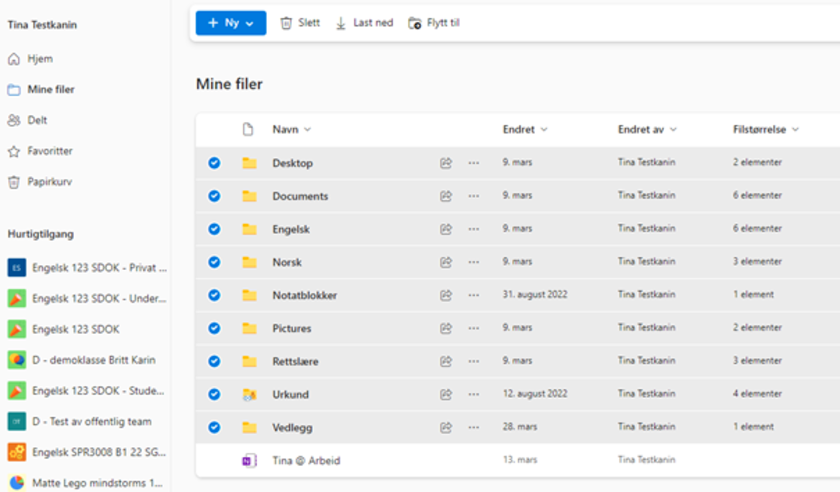840x492 pixels.
Task: Click the '4 elementer' size cell
Action: coord(758,394)
